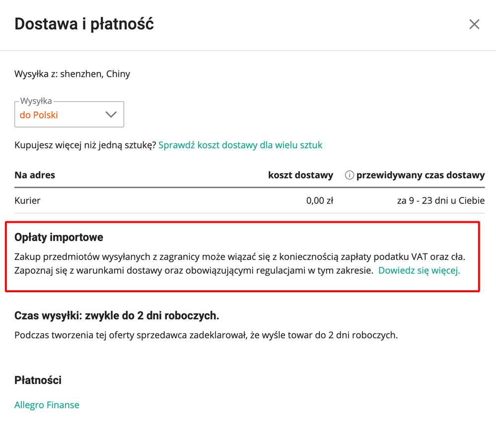Click info icon beside przewidywany czas dostawy
The height and width of the screenshot is (448, 496).
(x=349, y=175)
